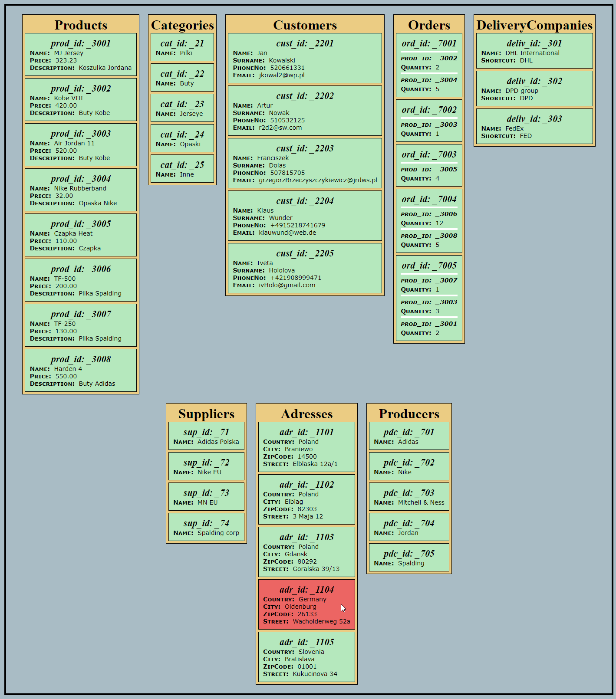The width and height of the screenshot is (616, 699).
Task: Select address _1103 Gdansk card
Action: click(x=306, y=552)
